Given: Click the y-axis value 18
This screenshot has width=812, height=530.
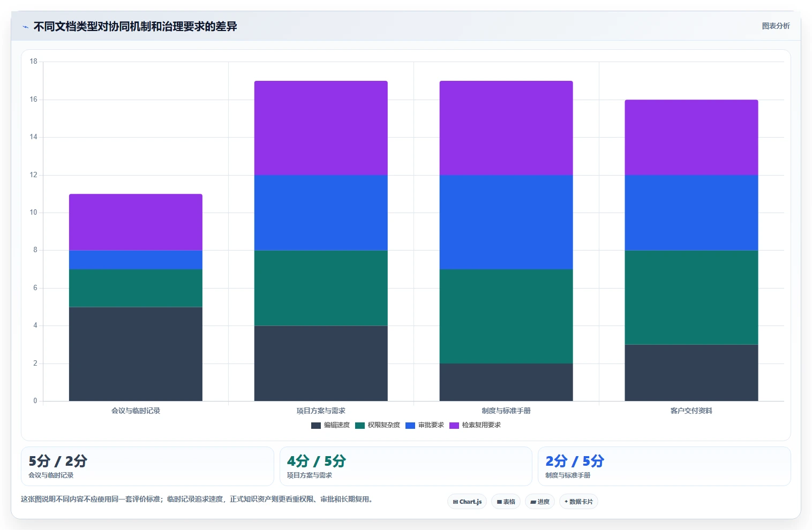Looking at the screenshot, I should tap(33, 62).
